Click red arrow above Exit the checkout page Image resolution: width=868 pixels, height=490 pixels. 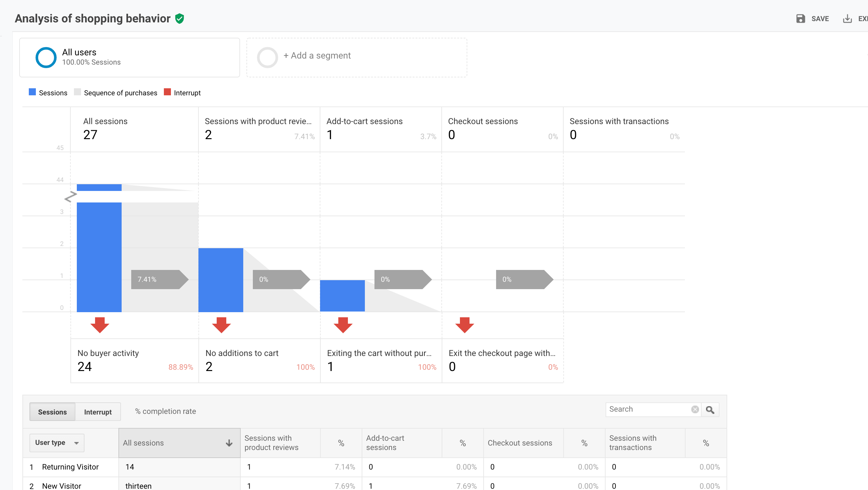pyautogui.click(x=465, y=325)
